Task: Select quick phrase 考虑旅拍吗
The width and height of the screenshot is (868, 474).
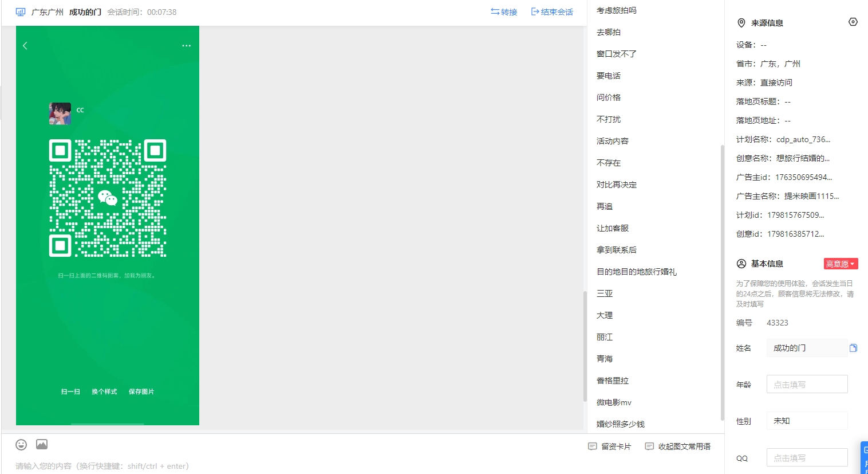Action: pyautogui.click(x=616, y=10)
